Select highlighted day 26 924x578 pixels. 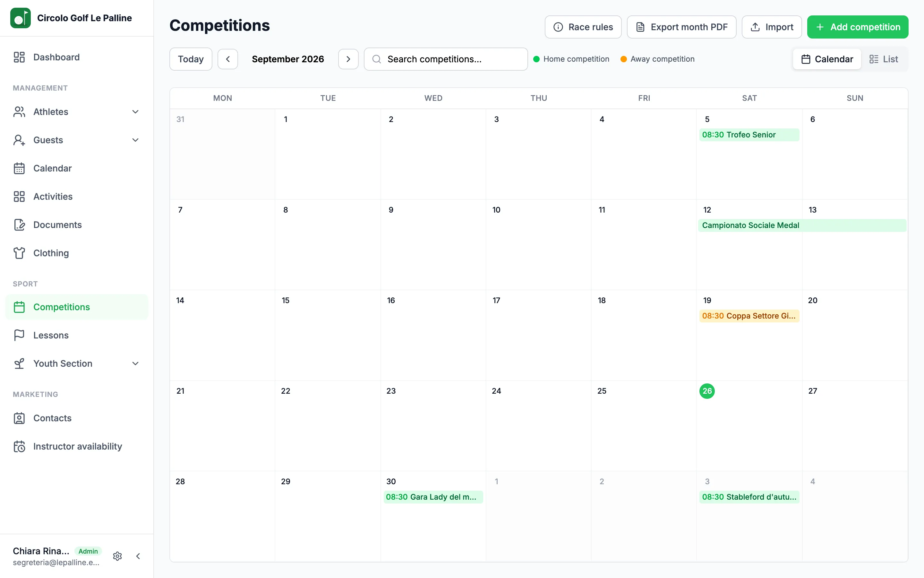(x=707, y=391)
